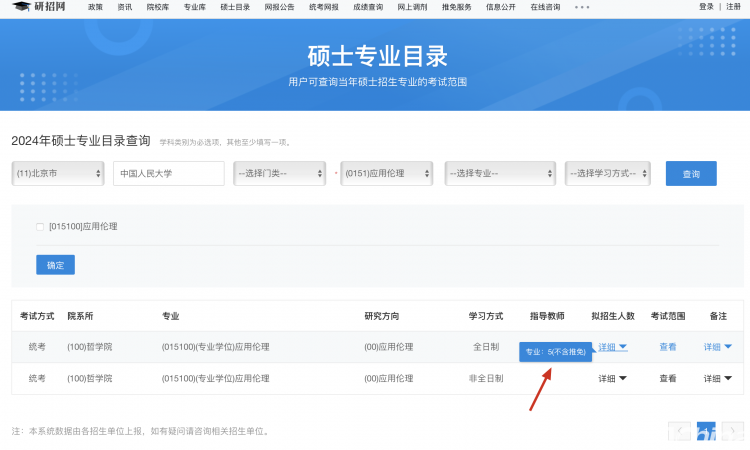This screenshot has width=750, height=450.
Task: Check the [015100]应用伦理 checkbox
Action: pos(40,227)
